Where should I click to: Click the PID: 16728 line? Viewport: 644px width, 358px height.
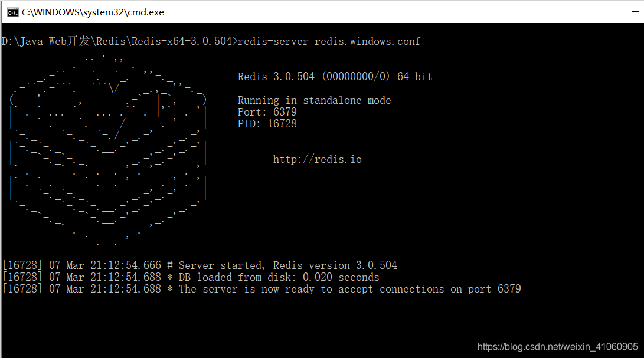coord(267,124)
